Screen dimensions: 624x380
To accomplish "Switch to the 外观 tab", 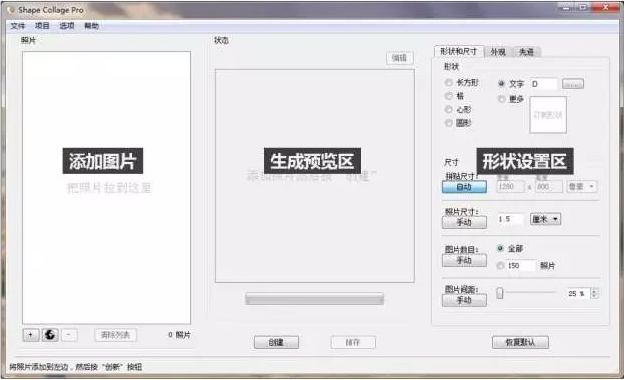I will pyautogui.click(x=498, y=52).
